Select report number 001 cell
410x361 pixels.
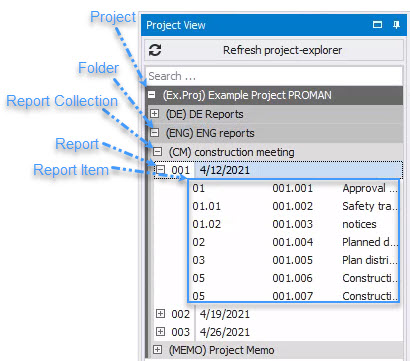pyautogui.click(x=180, y=170)
